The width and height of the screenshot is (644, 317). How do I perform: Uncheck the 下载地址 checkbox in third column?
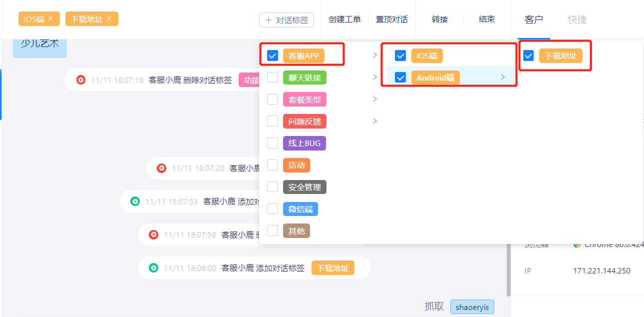[528, 55]
